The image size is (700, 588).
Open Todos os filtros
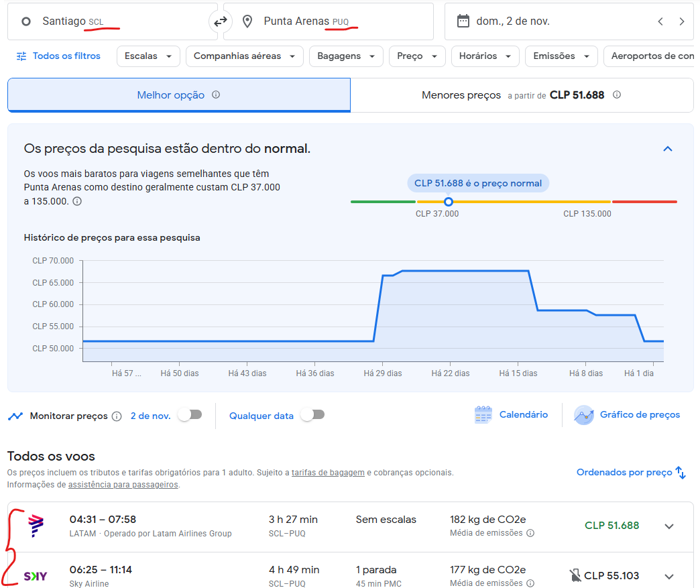click(58, 56)
